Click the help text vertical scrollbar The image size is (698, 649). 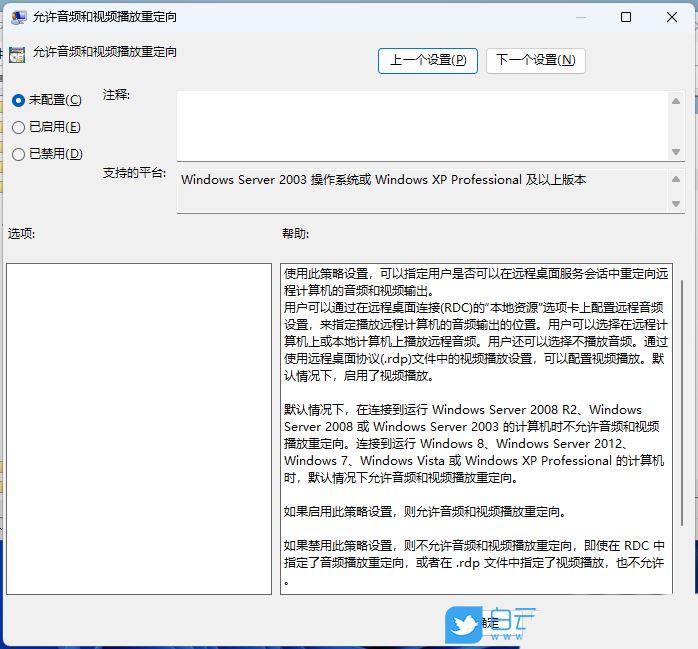[x=682, y=403]
